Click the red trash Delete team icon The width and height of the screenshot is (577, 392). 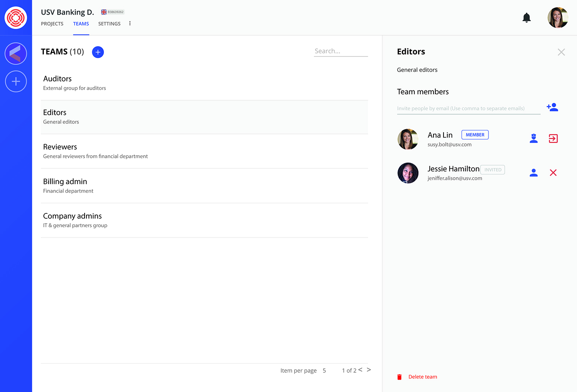coord(399,377)
